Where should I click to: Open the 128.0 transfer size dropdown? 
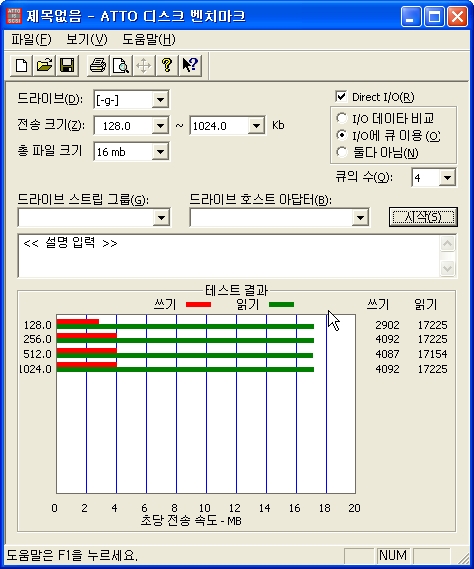(160, 126)
